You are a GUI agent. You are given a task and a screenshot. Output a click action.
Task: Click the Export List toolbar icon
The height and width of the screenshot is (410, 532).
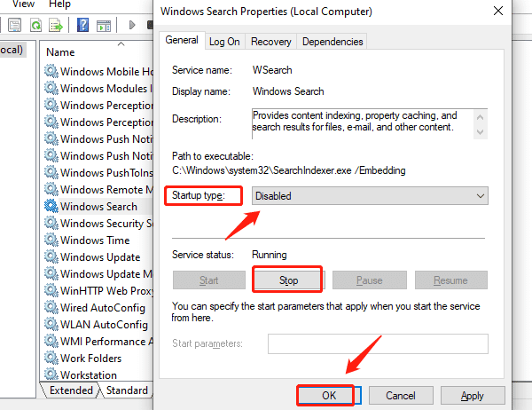[56, 25]
